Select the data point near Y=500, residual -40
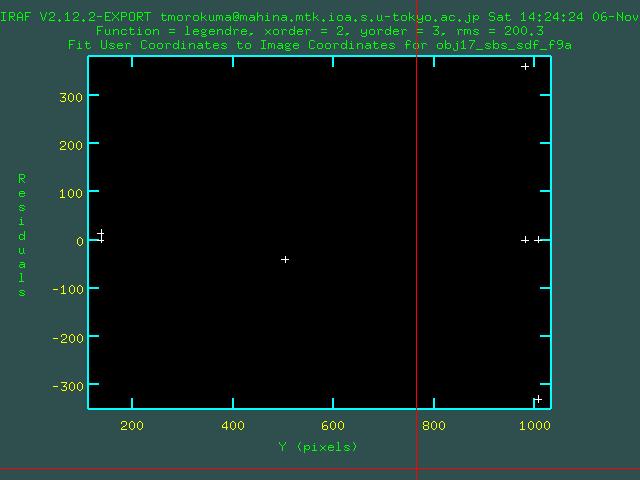640x480 pixels. coord(285,259)
